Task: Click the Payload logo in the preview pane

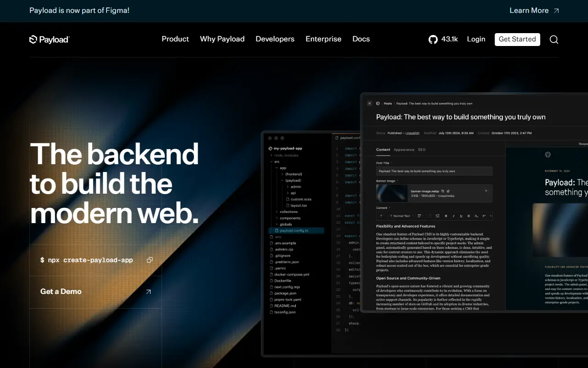Action: pos(548,155)
